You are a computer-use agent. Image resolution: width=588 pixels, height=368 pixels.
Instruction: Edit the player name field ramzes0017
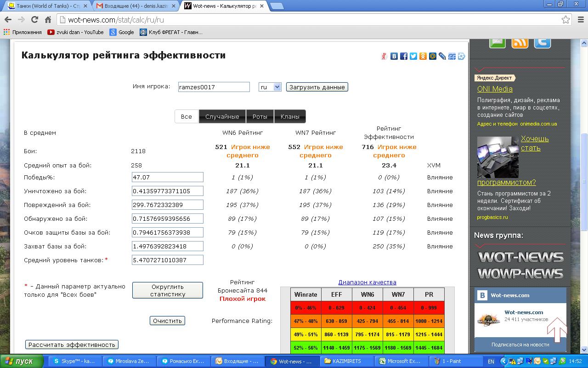pyautogui.click(x=214, y=87)
